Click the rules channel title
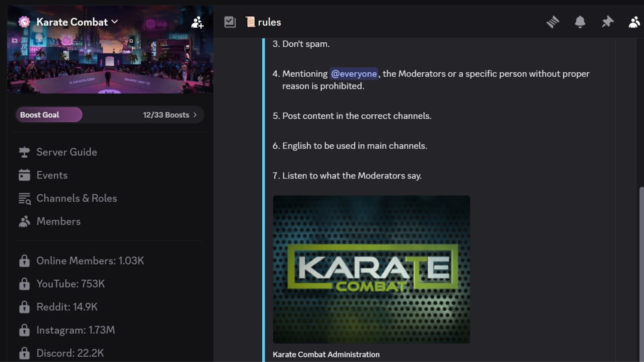The image size is (644, 362). 269,22
